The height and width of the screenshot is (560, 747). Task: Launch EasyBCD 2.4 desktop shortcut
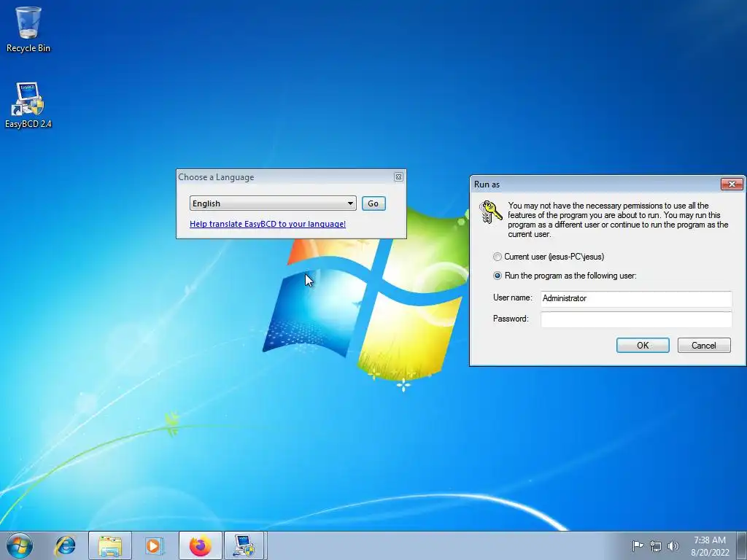(28, 106)
